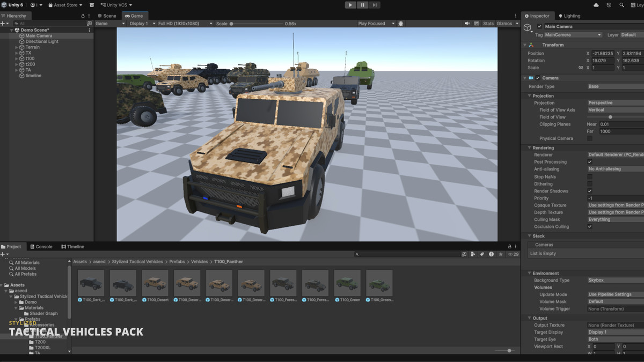Viewport: 644px width, 362px height.
Task: Lock the Hierarchy panel with padlock icon
Action: point(82,16)
